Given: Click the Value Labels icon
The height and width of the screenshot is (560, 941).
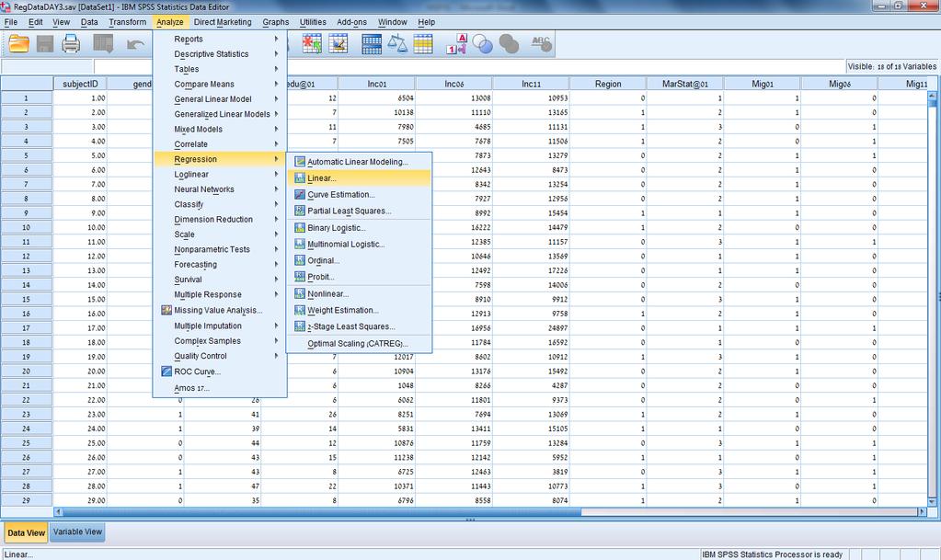Looking at the screenshot, I should click(456, 44).
